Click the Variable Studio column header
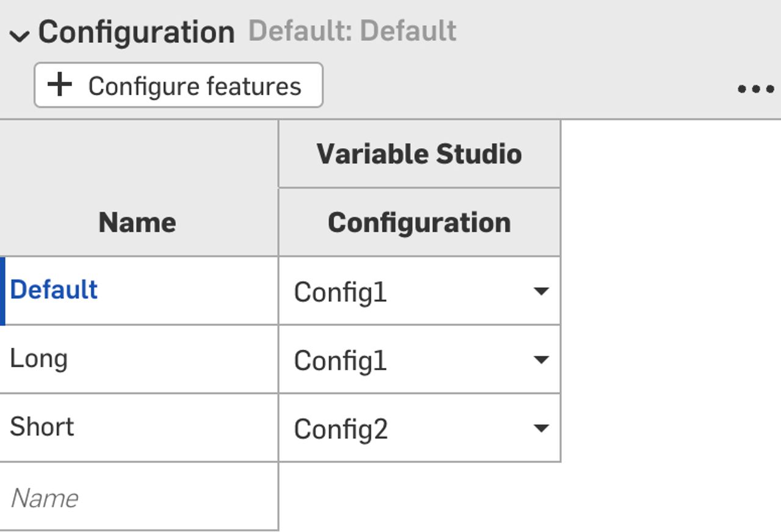781x532 pixels. [420, 153]
